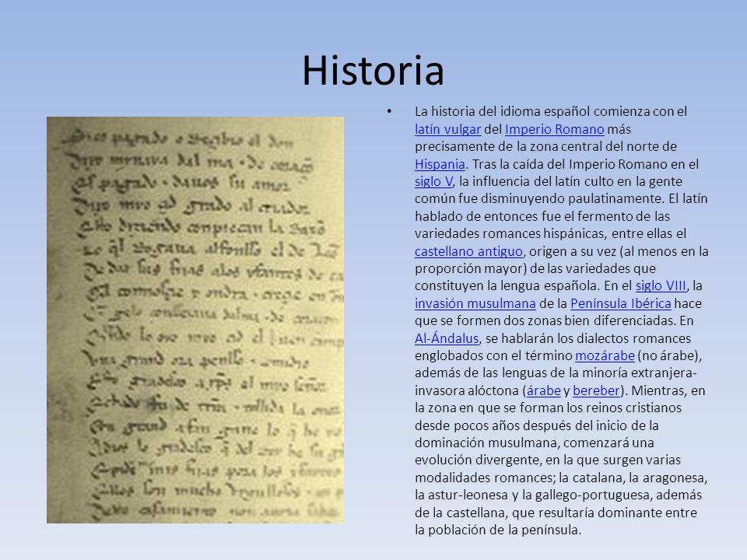Click the words 'la astur-leonesa y la gallego-portuguesa'
The width and height of the screenshot is (747, 560).
coord(532,495)
